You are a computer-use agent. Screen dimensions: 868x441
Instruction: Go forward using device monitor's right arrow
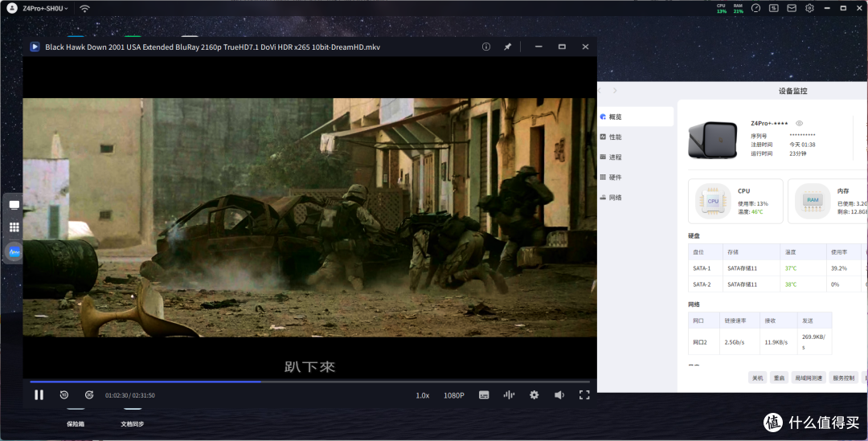coord(615,91)
